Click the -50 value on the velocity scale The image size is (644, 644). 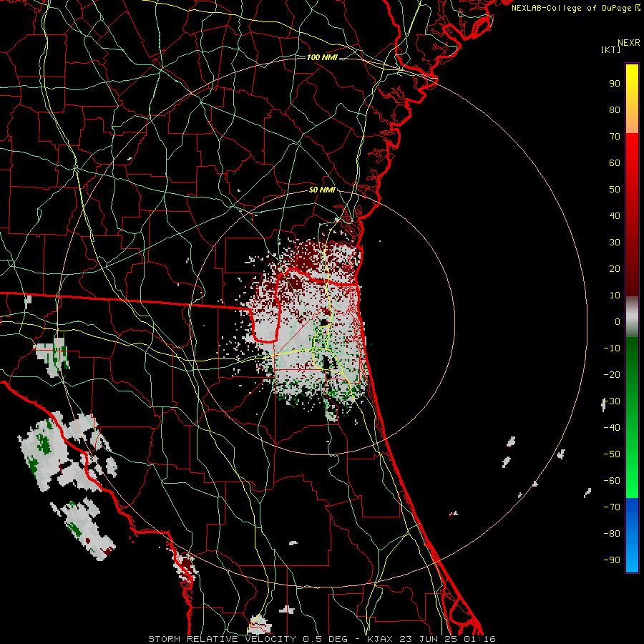click(612, 454)
